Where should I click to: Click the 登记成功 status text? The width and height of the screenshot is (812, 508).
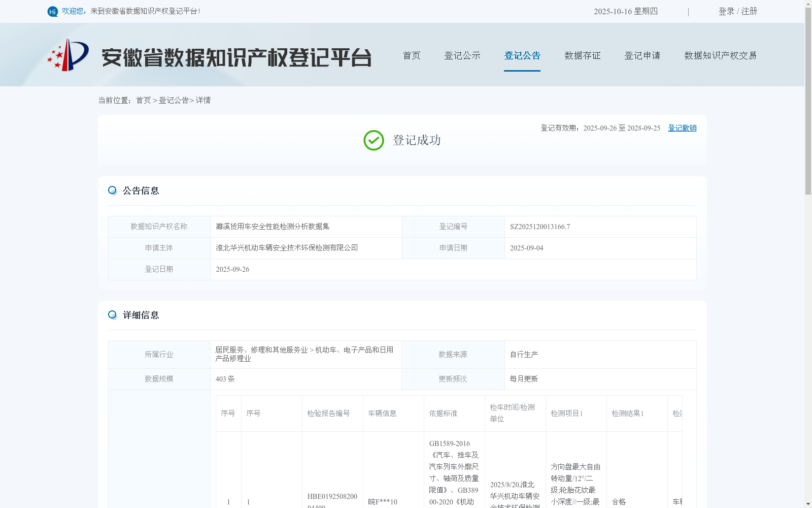(x=417, y=140)
